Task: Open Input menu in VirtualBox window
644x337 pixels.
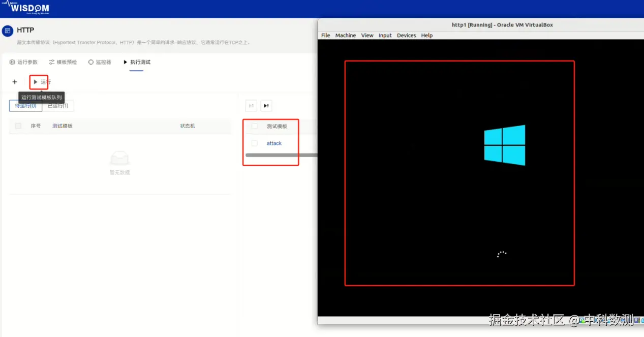Action: (385, 36)
